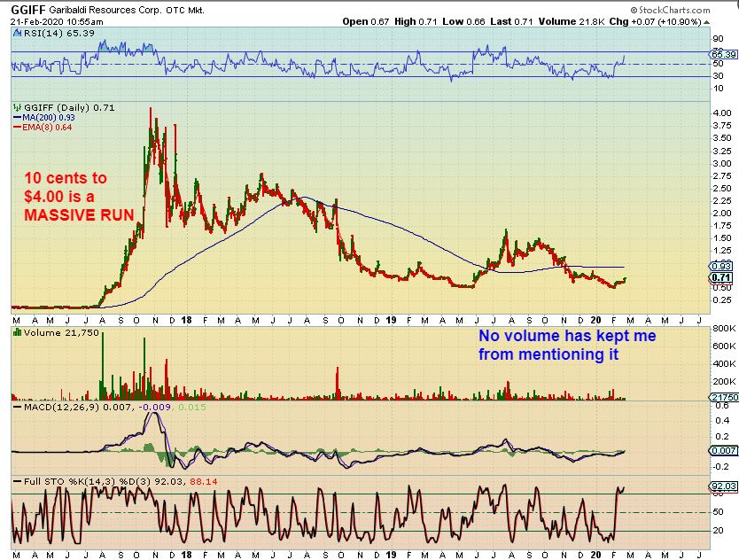739x560 pixels.
Task: Click the High 0.71 quote value
Action: (416, 21)
